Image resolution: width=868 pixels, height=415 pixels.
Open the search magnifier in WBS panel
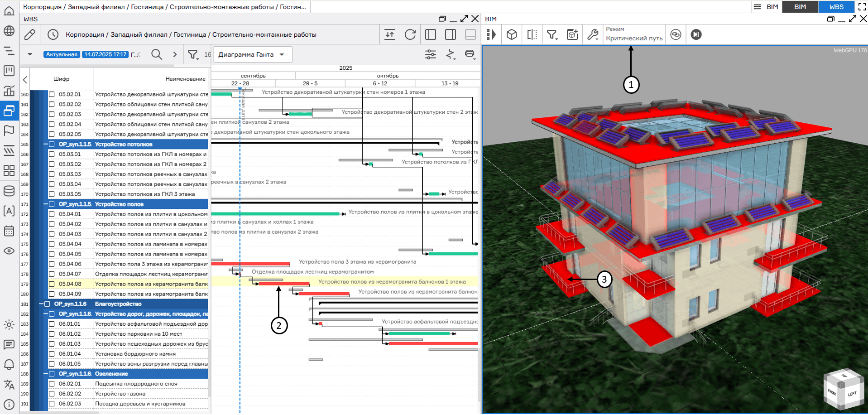pyautogui.click(x=157, y=54)
